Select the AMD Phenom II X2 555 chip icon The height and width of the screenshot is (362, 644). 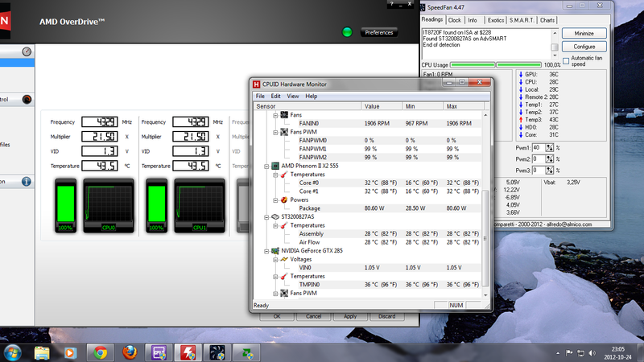point(275,166)
